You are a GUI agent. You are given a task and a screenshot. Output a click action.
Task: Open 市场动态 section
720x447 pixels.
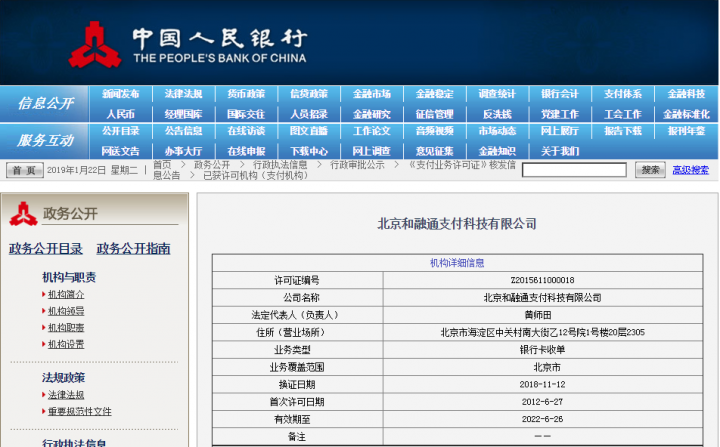(x=497, y=131)
